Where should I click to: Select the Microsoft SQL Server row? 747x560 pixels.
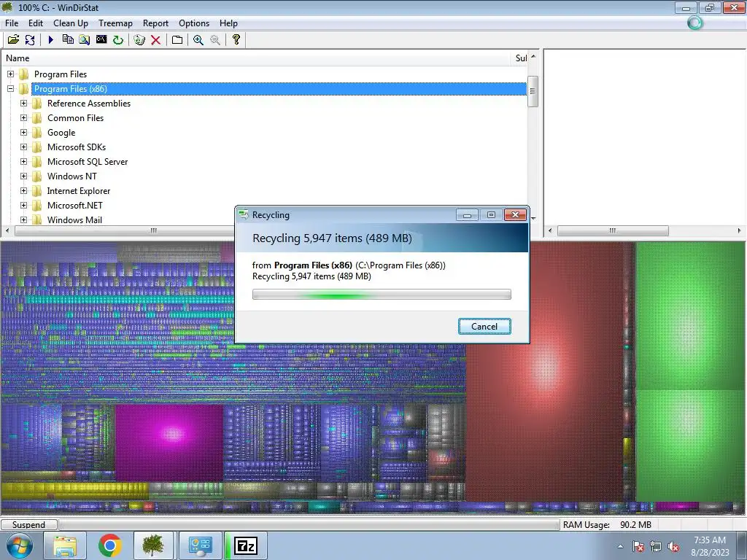coord(88,161)
